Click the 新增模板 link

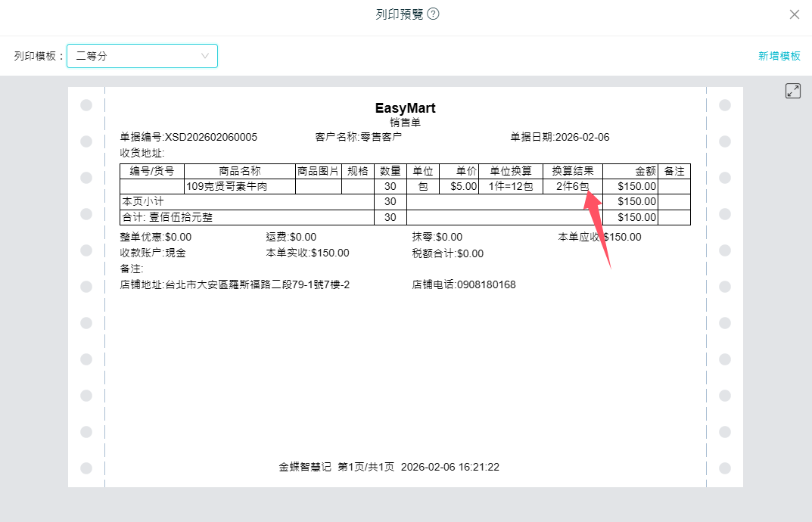coord(779,56)
